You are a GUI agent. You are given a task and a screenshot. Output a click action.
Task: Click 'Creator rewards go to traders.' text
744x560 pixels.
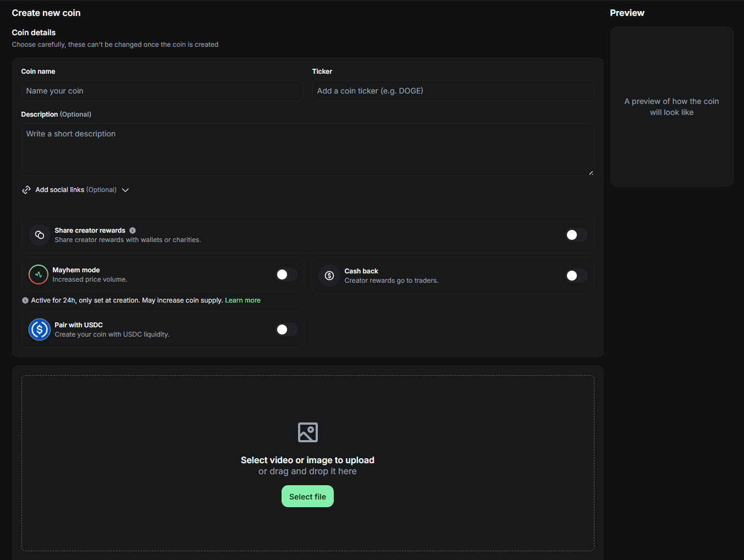(392, 281)
